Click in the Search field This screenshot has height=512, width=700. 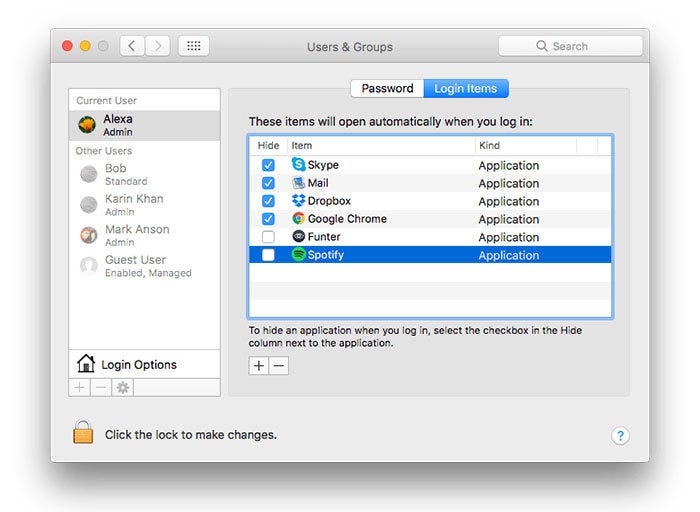click(x=571, y=46)
